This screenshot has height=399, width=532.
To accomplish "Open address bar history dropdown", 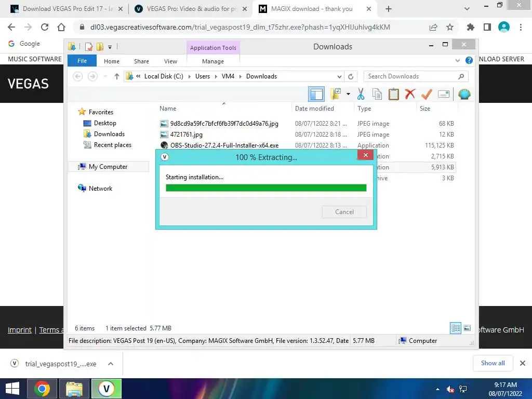I will (339, 76).
